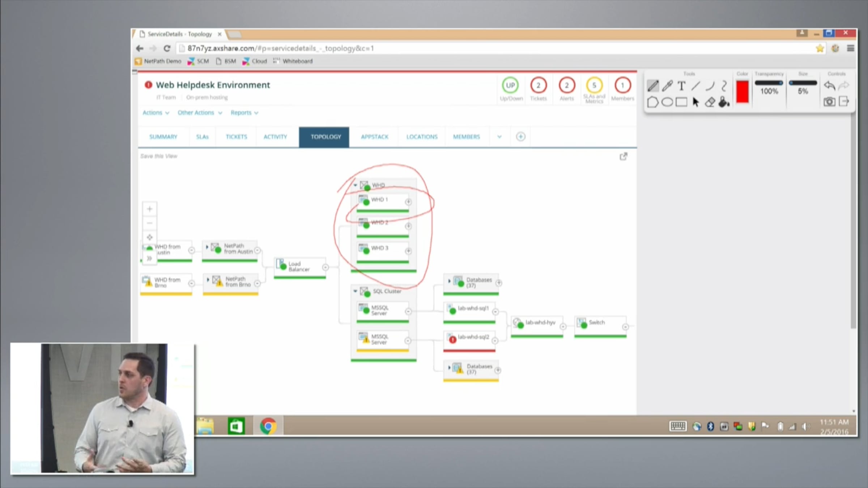The height and width of the screenshot is (488, 868).
Task: Open the red color swatch
Action: point(742,92)
